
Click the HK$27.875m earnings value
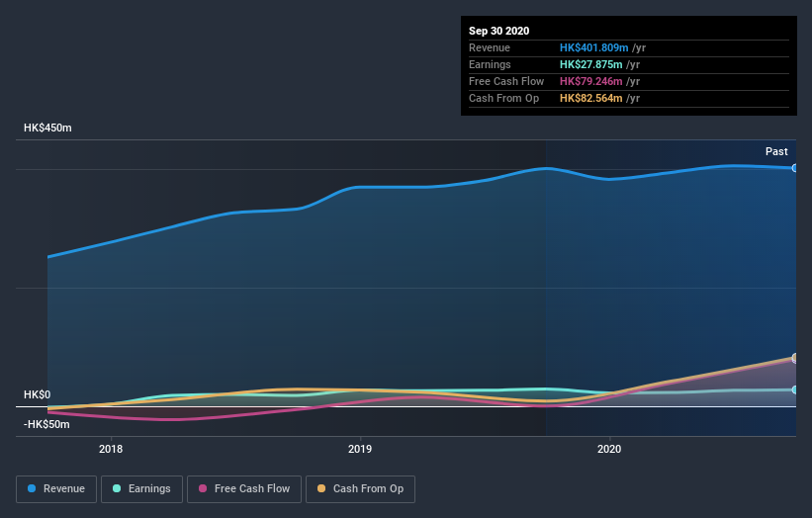[590, 64]
